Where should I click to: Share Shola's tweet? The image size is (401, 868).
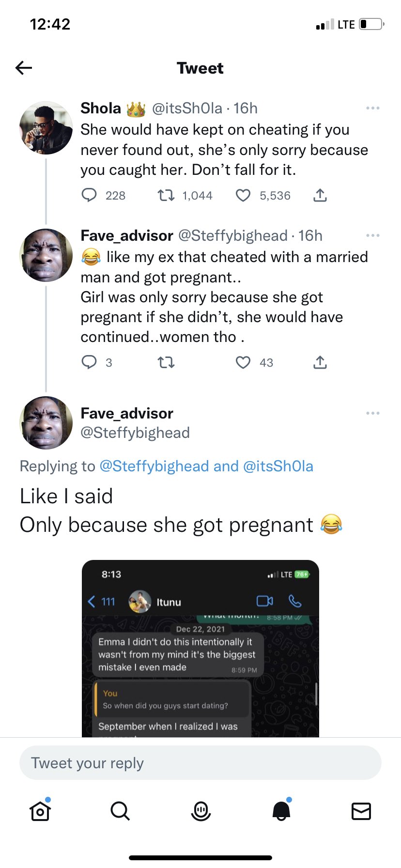[320, 195]
